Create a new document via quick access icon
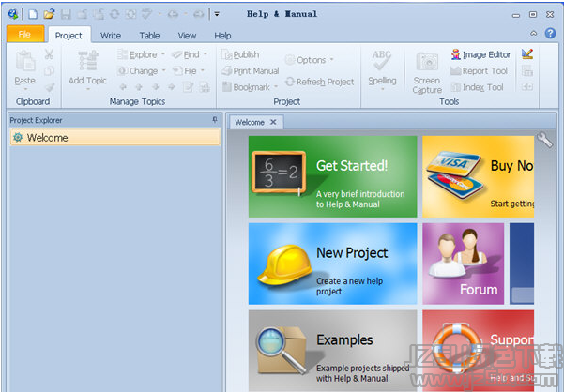Image resolution: width=564 pixels, height=392 pixels. (33, 14)
